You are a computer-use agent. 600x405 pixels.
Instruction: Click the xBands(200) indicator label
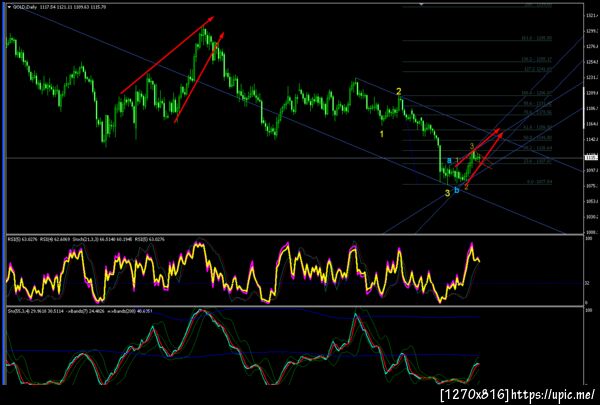pos(129,311)
